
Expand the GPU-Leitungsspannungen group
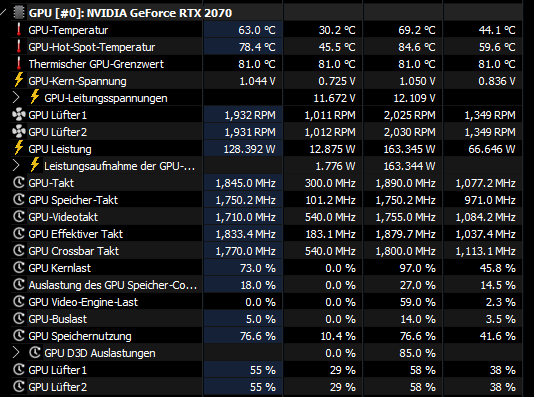[16, 98]
